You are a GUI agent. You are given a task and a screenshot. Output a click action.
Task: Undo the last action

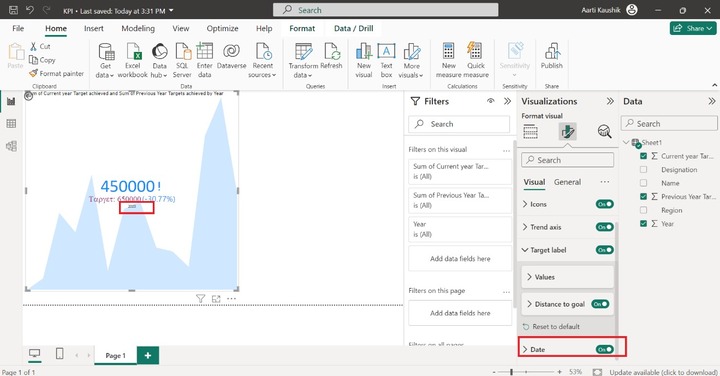[30, 10]
